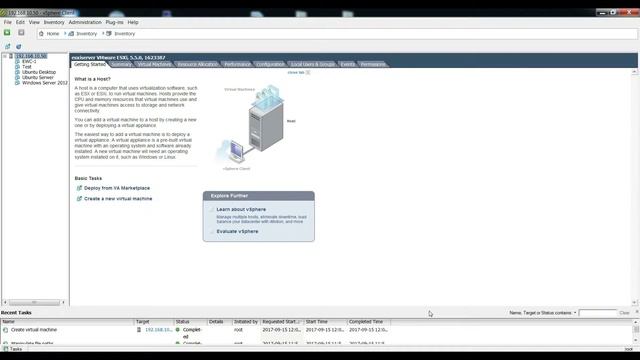Open the Edit menu
The width and height of the screenshot is (640, 360).
(20, 22)
